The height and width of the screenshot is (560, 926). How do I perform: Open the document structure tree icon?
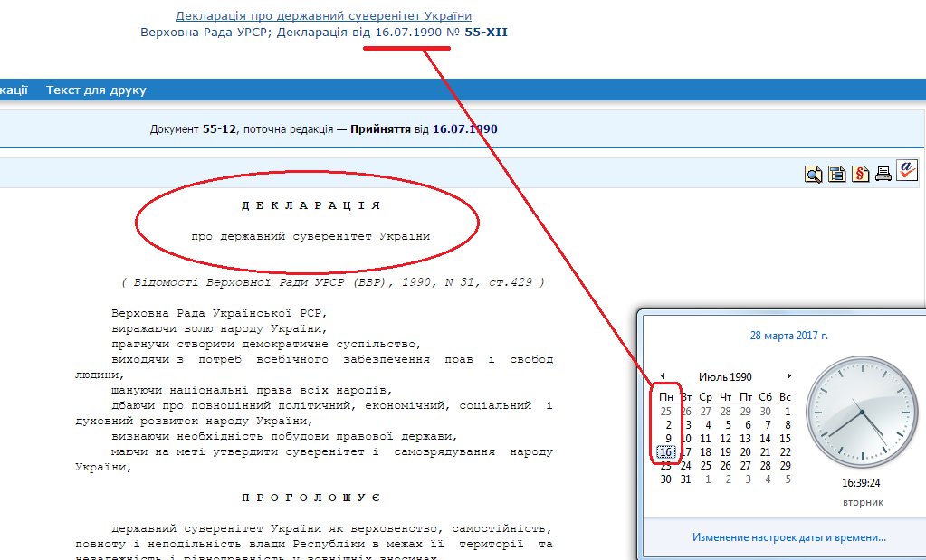click(836, 174)
